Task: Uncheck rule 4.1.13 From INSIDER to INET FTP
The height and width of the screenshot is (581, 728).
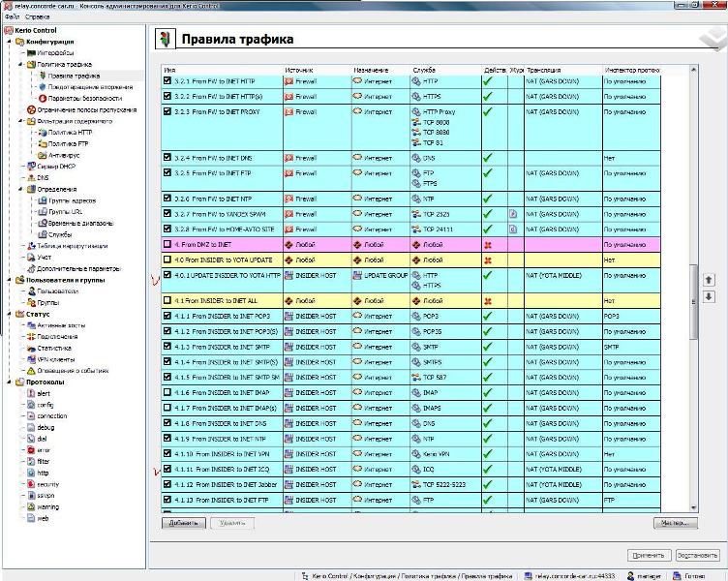Action: click(167, 500)
